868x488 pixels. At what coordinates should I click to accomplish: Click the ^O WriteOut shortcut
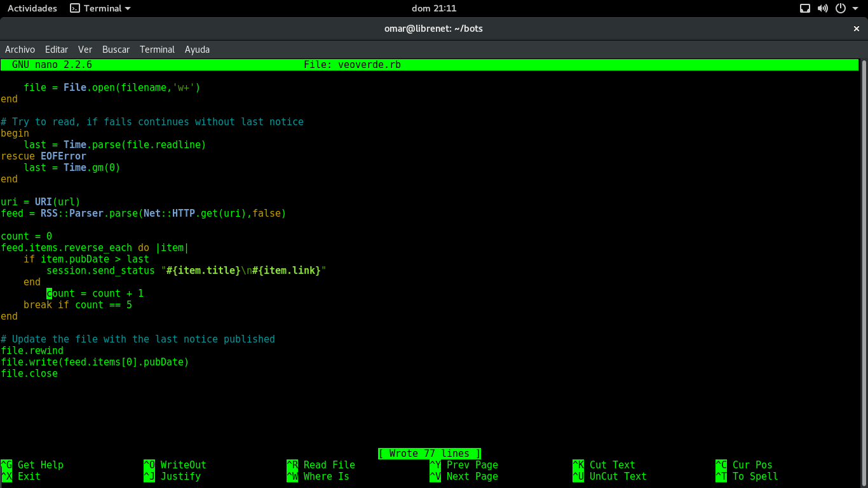point(175,465)
